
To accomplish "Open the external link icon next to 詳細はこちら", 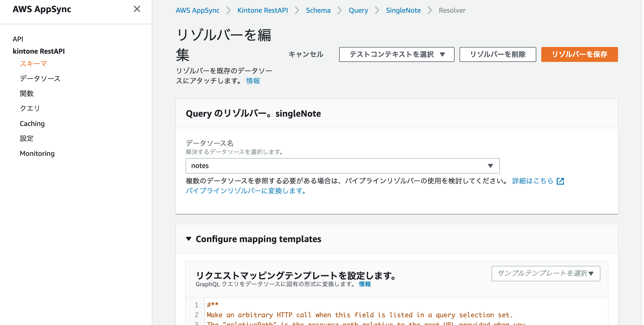I will coord(560,181).
